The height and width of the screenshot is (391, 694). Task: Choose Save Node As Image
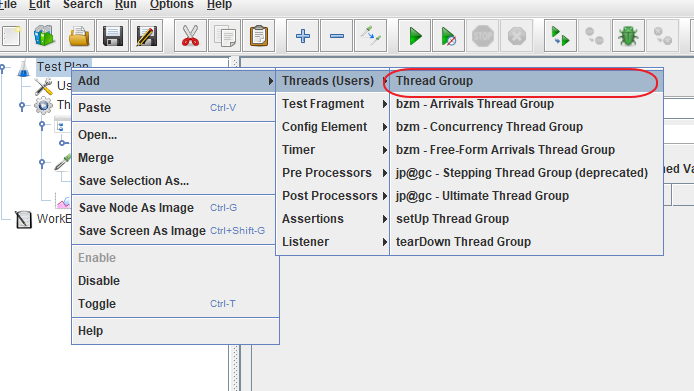pyautogui.click(x=175, y=208)
